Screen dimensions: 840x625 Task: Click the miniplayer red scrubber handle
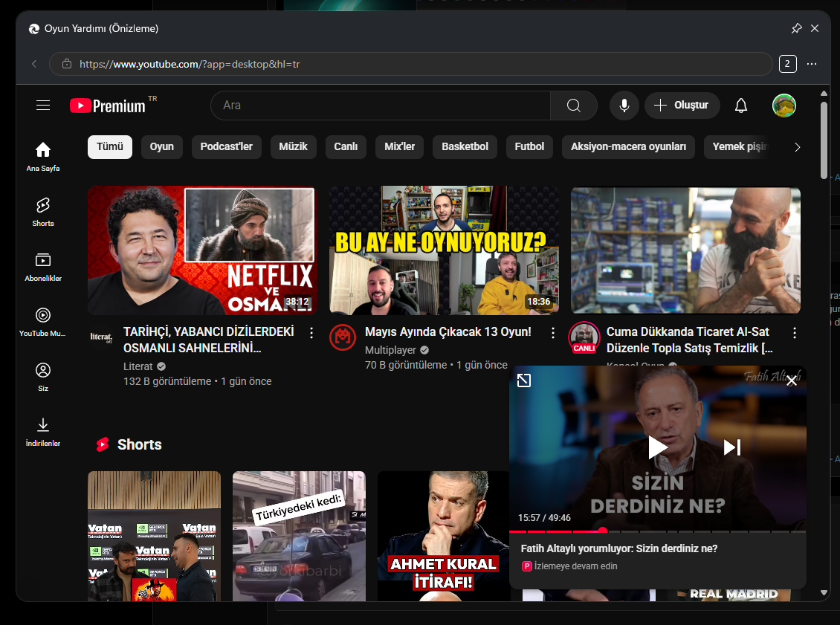point(603,531)
